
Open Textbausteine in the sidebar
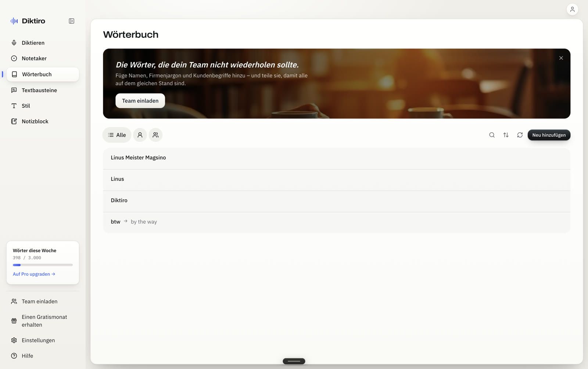click(43, 90)
